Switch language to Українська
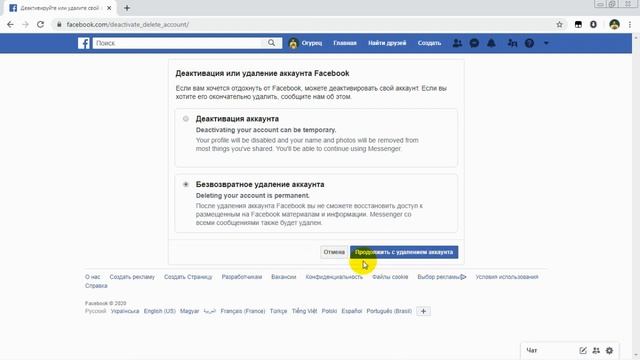The width and height of the screenshot is (640, 360). click(x=125, y=311)
